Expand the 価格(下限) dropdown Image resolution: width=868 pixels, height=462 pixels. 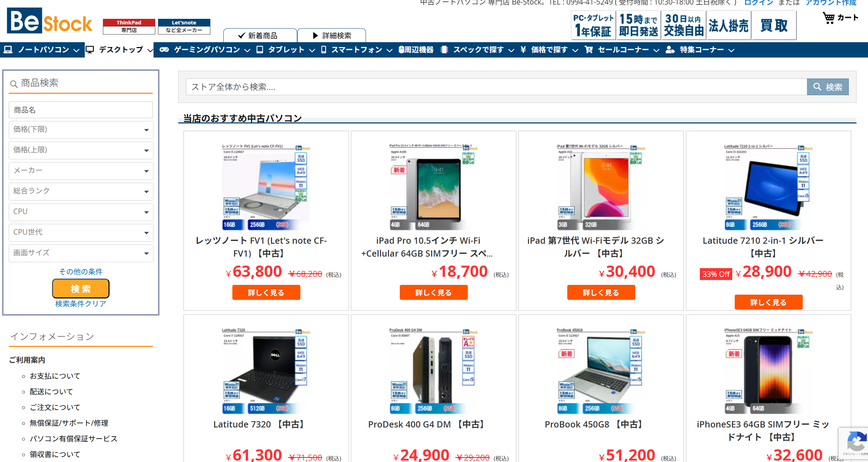pos(81,130)
